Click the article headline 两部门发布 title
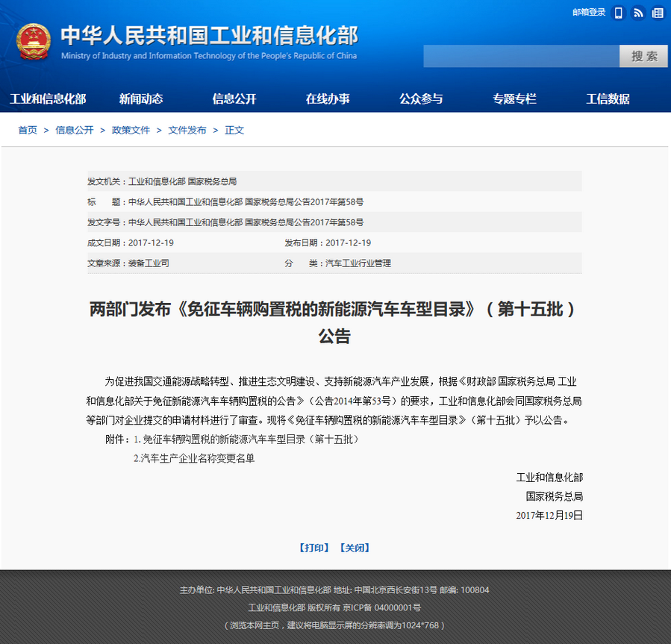This screenshot has height=644, width=671. [x=334, y=322]
